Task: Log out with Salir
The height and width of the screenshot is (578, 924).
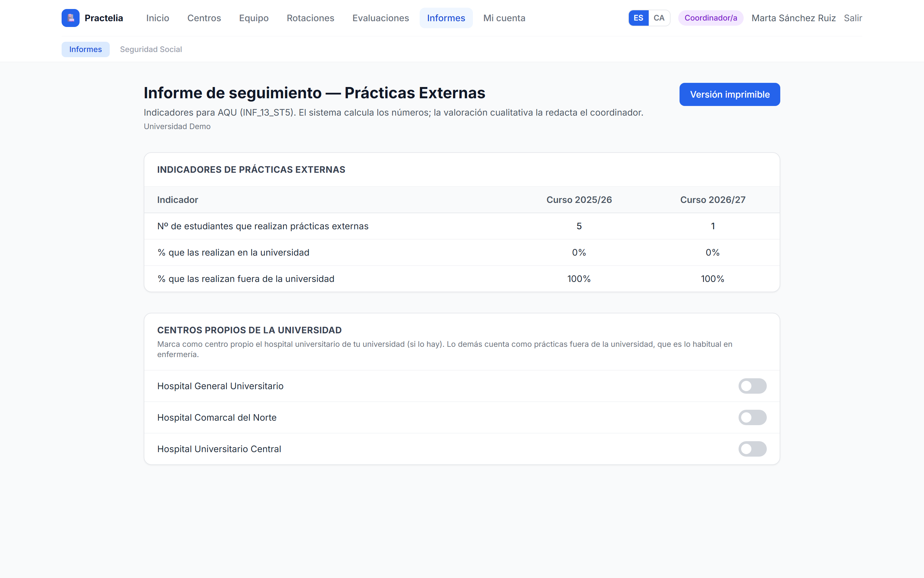Action: pos(852,18)
